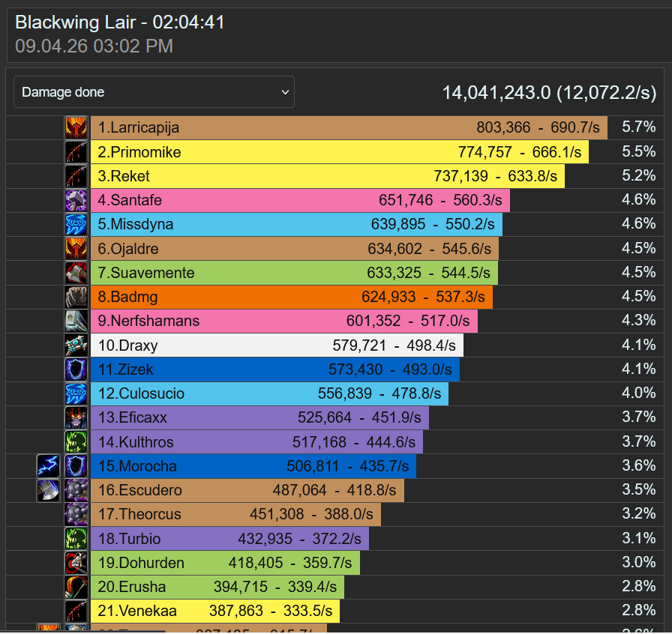Click the icon next to Ojaldre
This screenshot has height=634, width=672.
point(76,249)
